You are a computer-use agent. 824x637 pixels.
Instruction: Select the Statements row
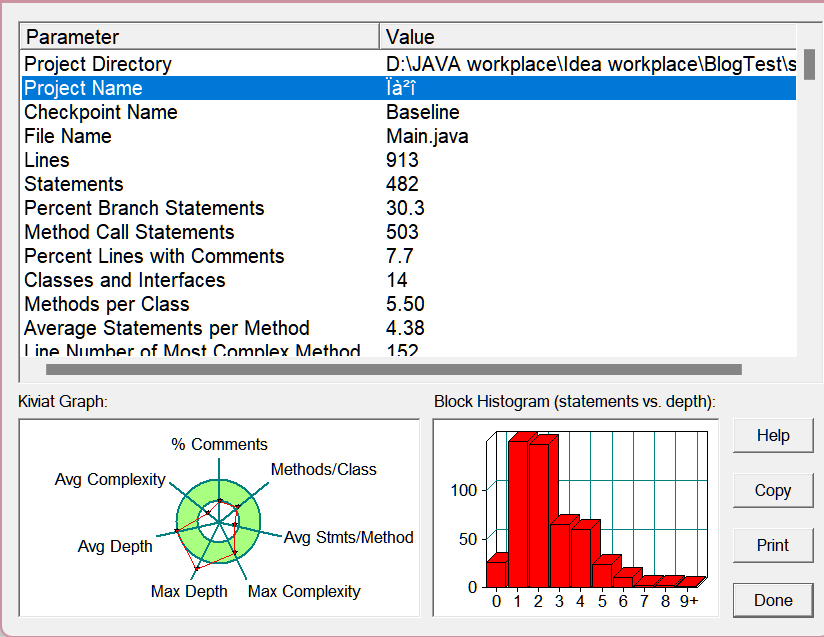point(409,184)
